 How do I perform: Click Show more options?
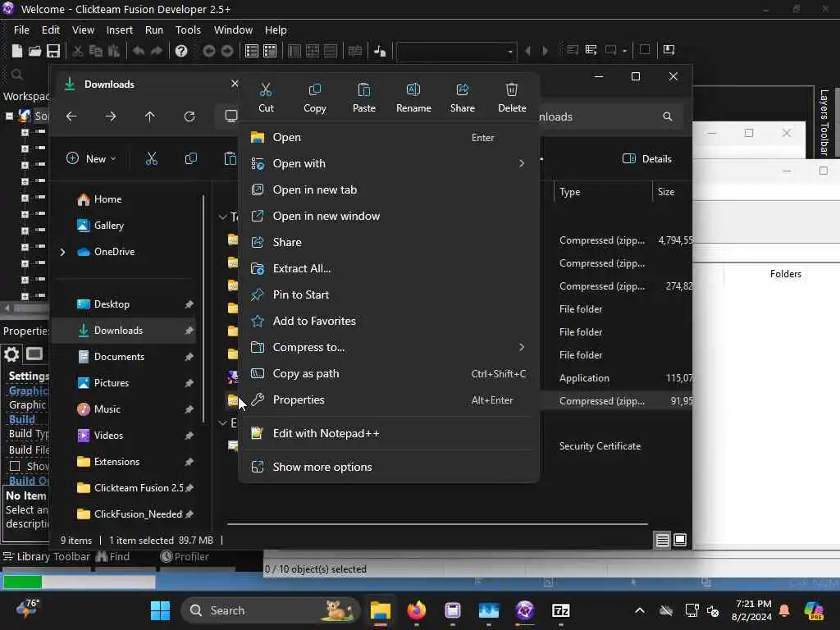click(389, 467)
